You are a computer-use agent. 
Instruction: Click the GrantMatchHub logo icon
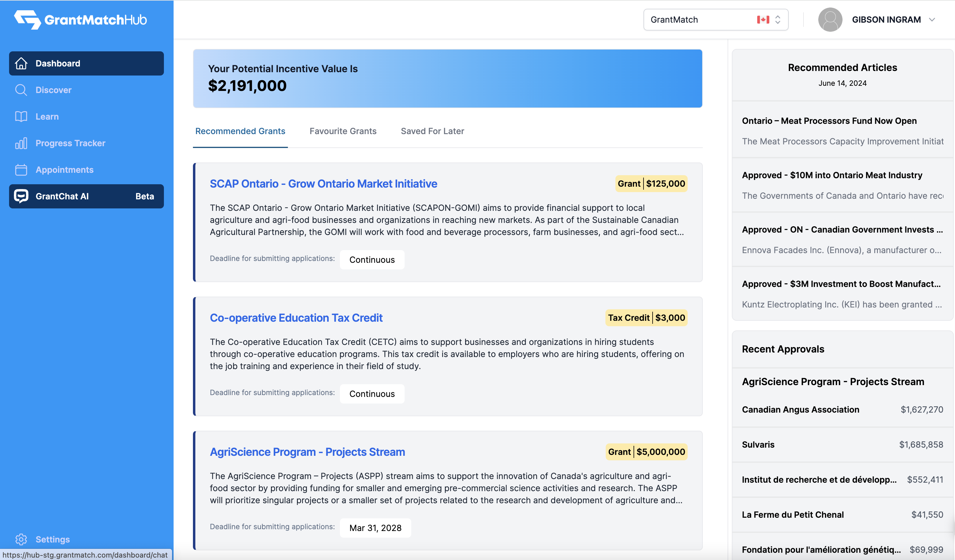point(27,20)
